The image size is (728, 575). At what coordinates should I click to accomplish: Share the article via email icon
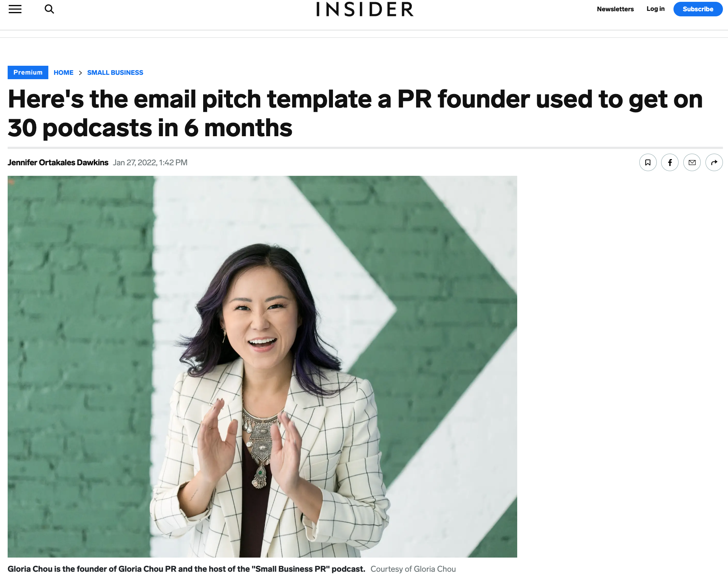692,162
